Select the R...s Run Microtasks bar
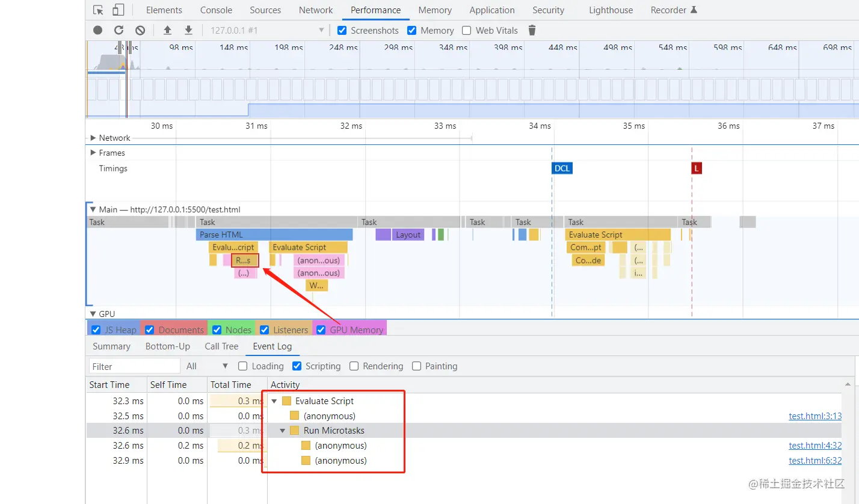 pyautogui.click(x=245, y=260)
